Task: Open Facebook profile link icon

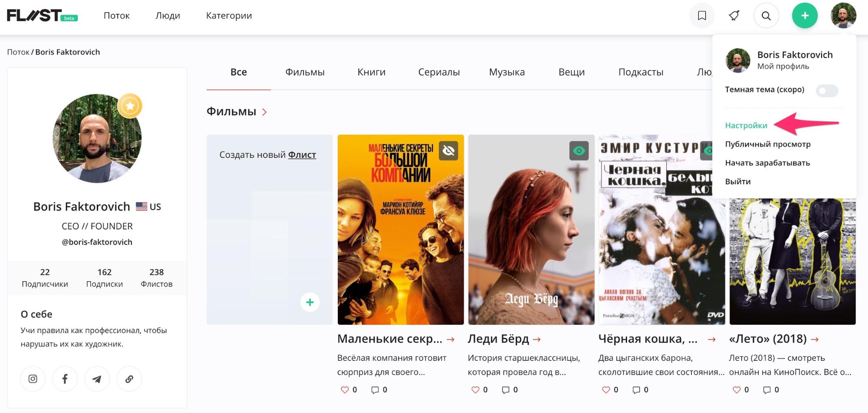Action: coord(65,379)
